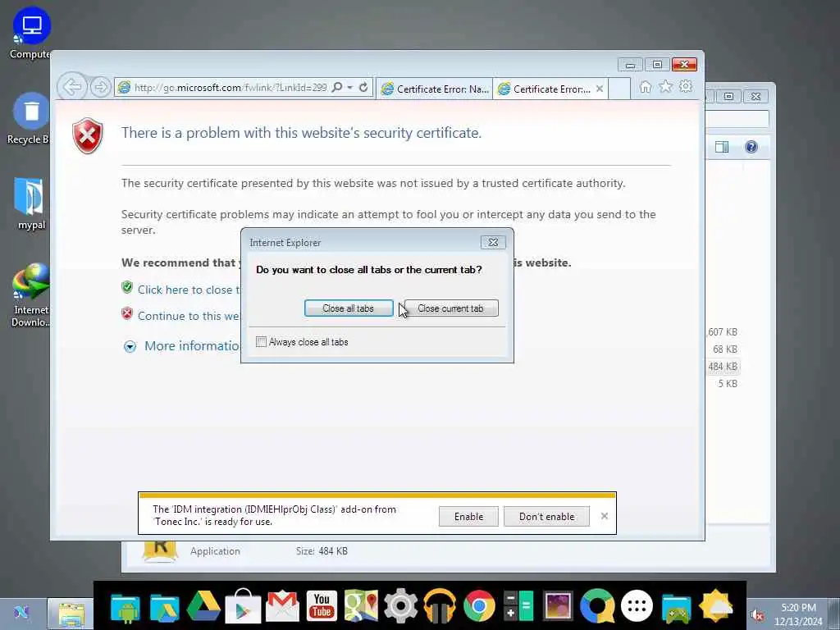This screenshot has width=840, height=630.
Task: Click the search magnifier in address bar
Action: (337, 87)
